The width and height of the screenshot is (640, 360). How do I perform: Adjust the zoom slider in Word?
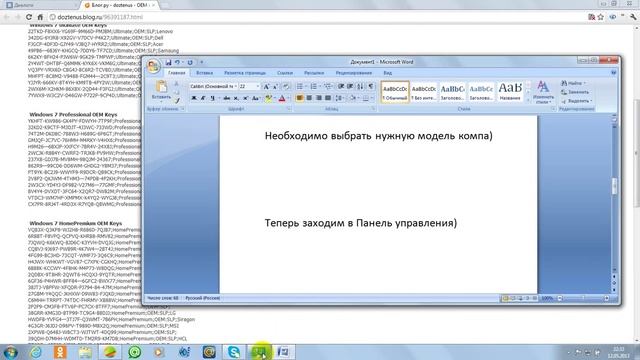pos(583,299)
